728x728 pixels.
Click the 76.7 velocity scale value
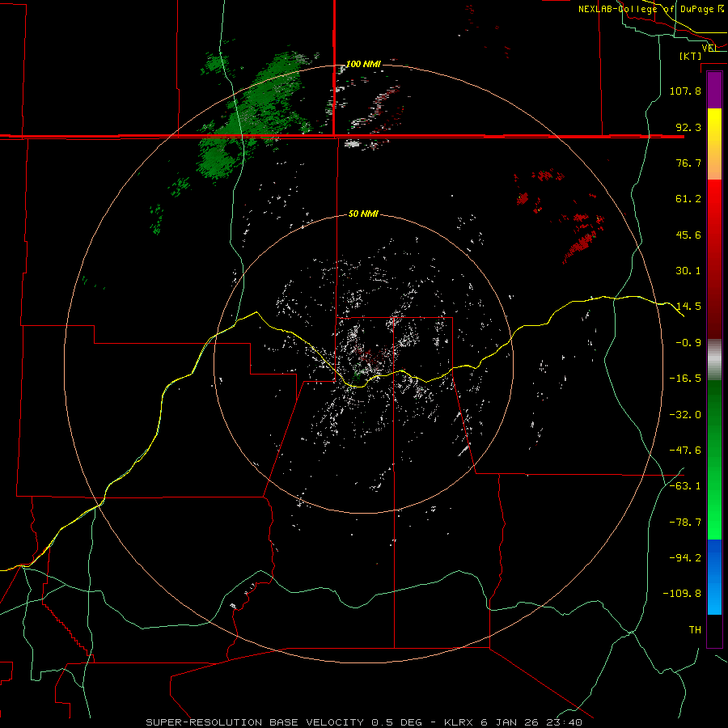tap(688, 163)
